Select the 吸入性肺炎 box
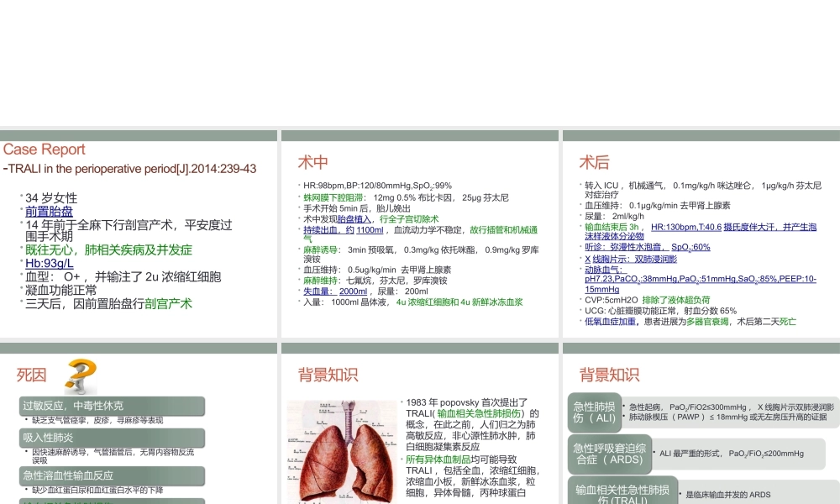The width and height of the screenshot is (840, 504). 112,438
